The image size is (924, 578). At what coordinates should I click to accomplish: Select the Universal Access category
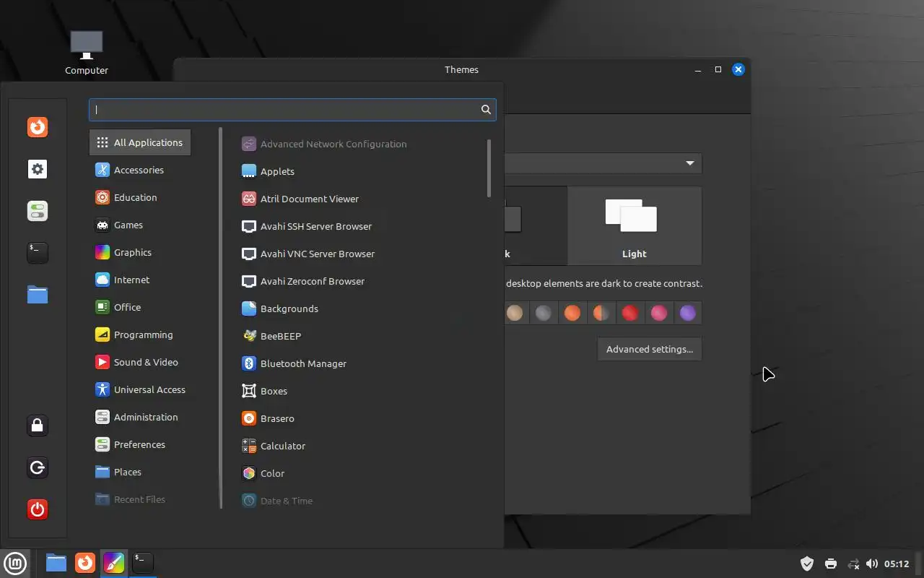pos(140,389)
